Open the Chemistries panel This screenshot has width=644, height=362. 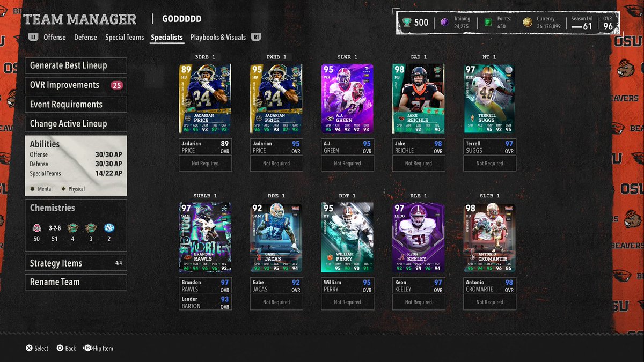click(x=76, y=225)
